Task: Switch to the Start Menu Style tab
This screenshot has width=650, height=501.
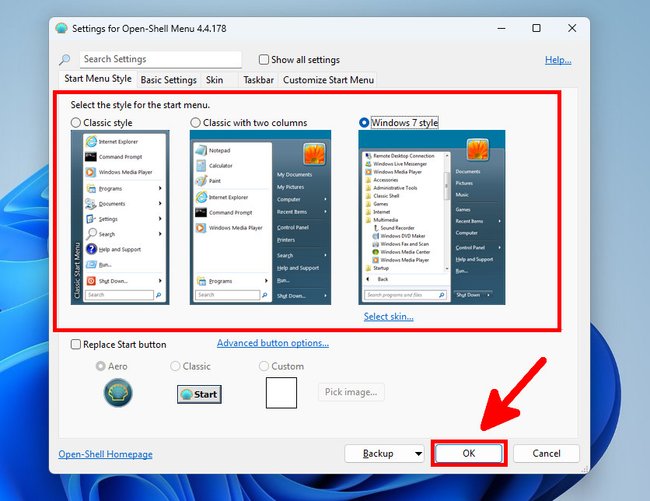Action: pyautogui.click(x=98, y=79)
